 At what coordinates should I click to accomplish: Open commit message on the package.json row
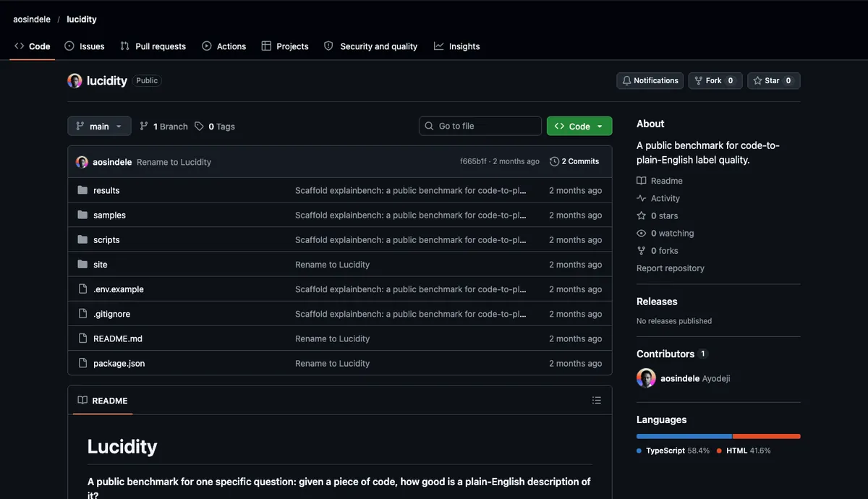pos(332,363)
